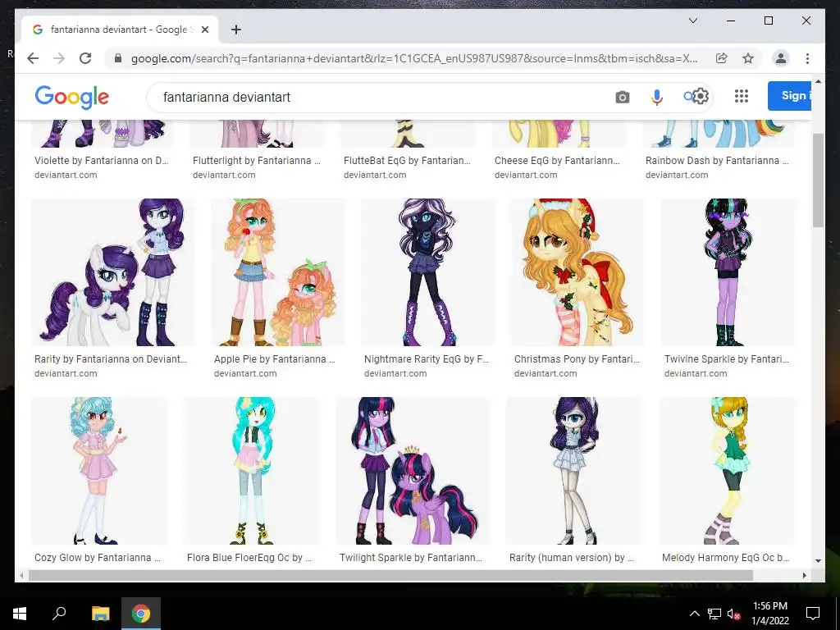Open File Explorer from taskbar
The height and width of the screenshot is (630, 840).
pyautogui.click(x=100, y=614)
